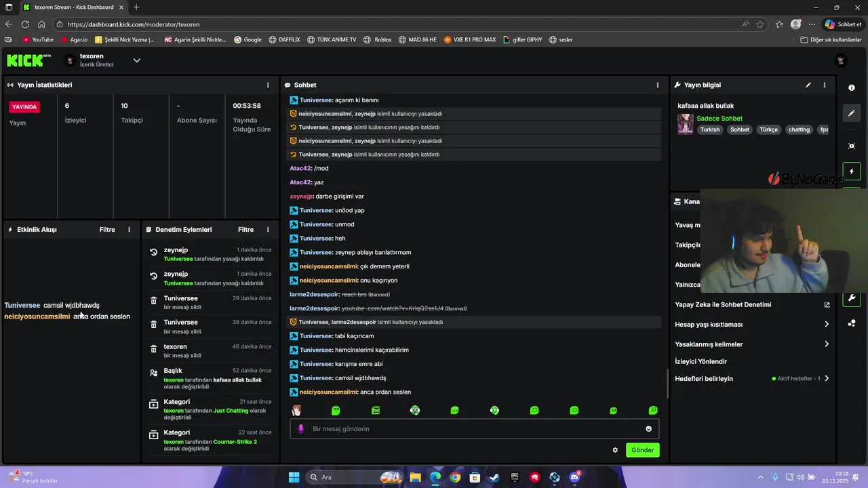Select the pencil icon in the right sidebar
This screenshot has width=868, height=488.
click(x=852, y=113)
